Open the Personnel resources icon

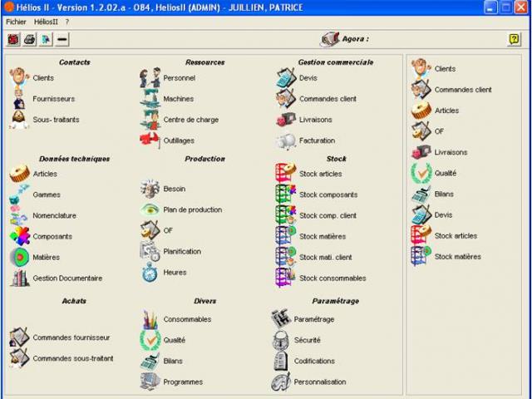pos(150,77)
